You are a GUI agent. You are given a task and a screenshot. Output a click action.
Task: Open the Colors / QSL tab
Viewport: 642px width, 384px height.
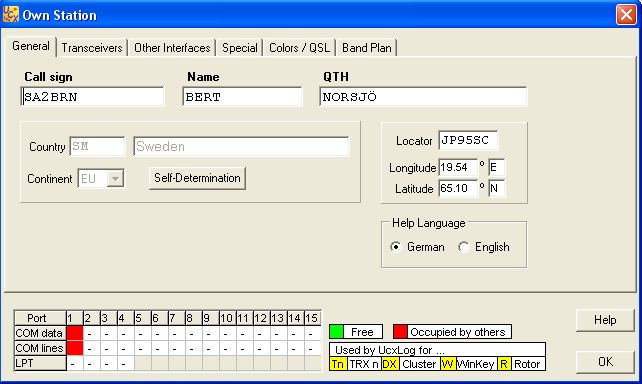tap(299, 48)
